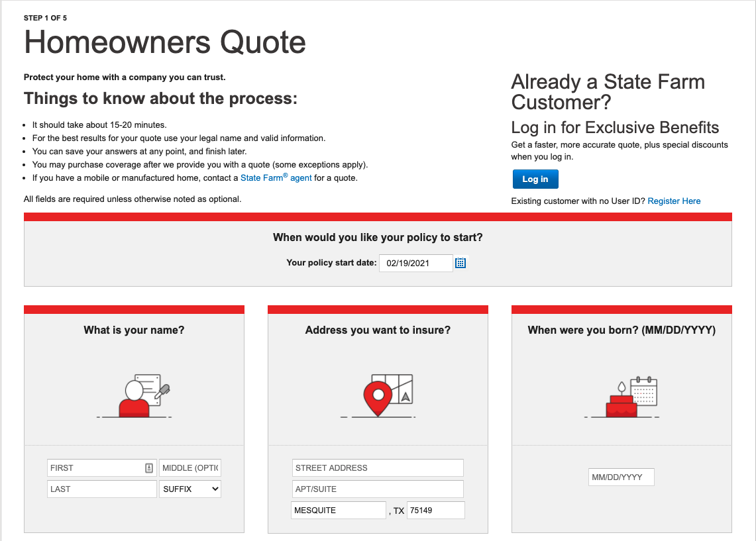Open the calendar picker for policy start date
The width and height of the screenshot is (756, 541).
point(460,263)
